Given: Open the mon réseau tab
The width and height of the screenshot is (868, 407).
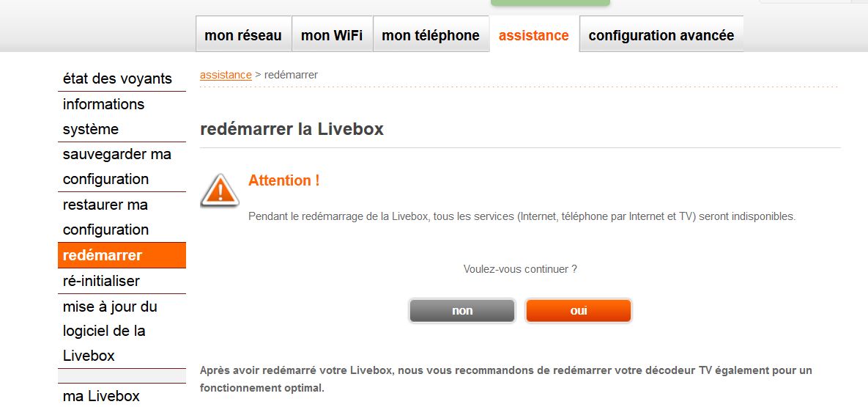Looking at the screenshot, I should click(243, 35).
